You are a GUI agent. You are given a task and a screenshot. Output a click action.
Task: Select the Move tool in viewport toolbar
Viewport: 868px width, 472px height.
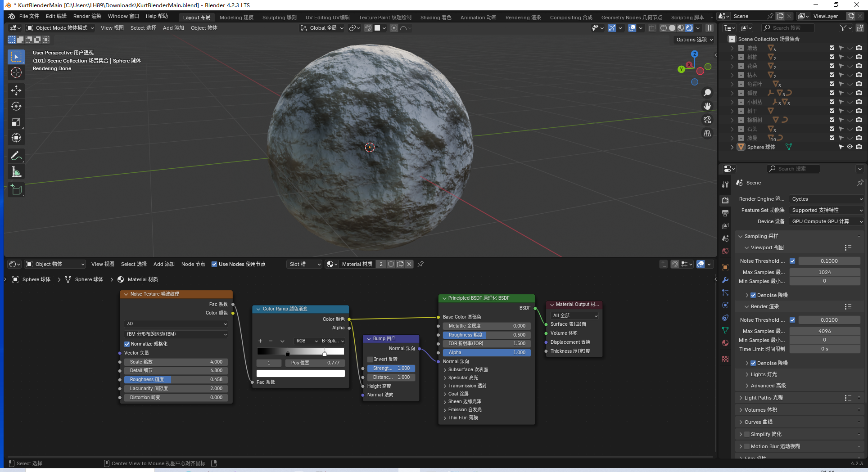[16, 90]
